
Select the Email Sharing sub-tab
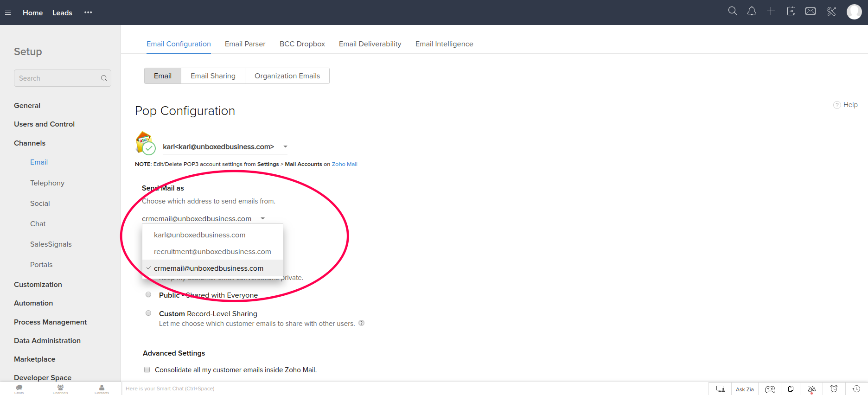click(x=213, y=76)
